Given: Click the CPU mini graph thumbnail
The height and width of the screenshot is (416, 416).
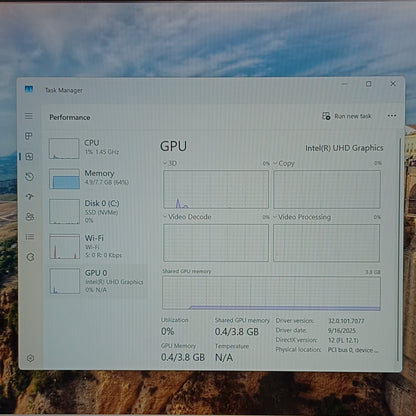Looking at the screenshot, I should [x=64, y=148].
